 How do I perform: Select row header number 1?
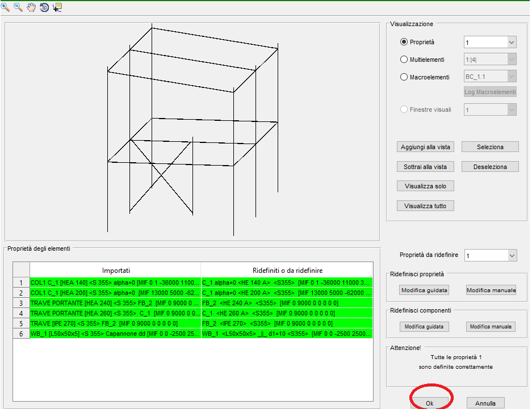(x=22, y=282)
